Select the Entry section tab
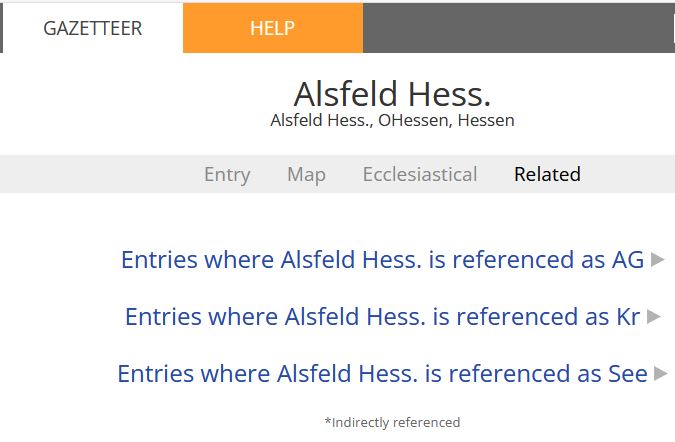The width and height of the screenshot is (675, 442). click(227, 174)
